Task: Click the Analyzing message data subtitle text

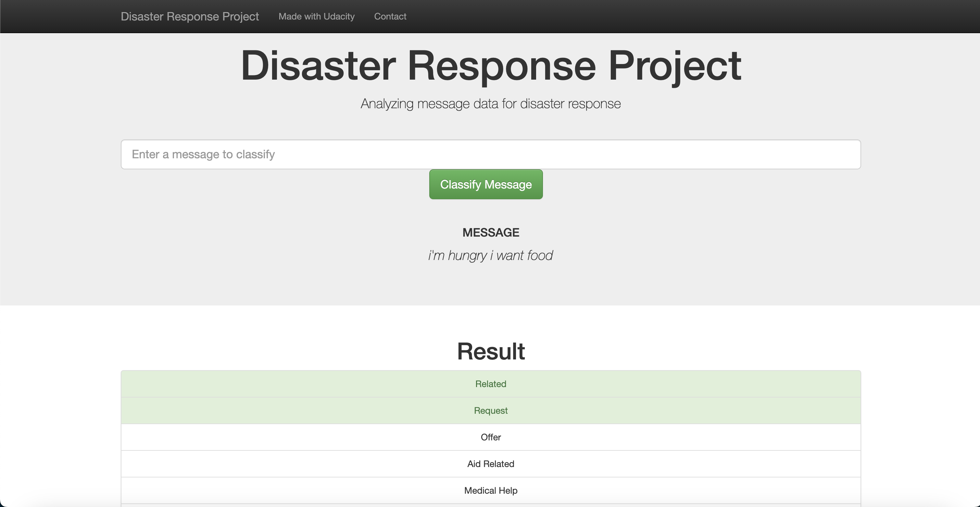Action: click(490, 104)
